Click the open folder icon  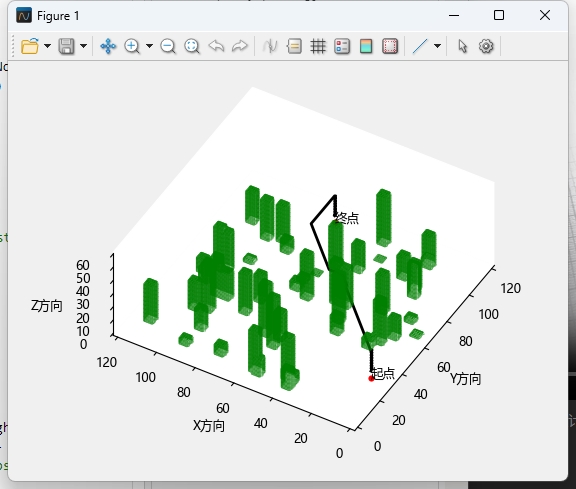click(x=30, y=46)
